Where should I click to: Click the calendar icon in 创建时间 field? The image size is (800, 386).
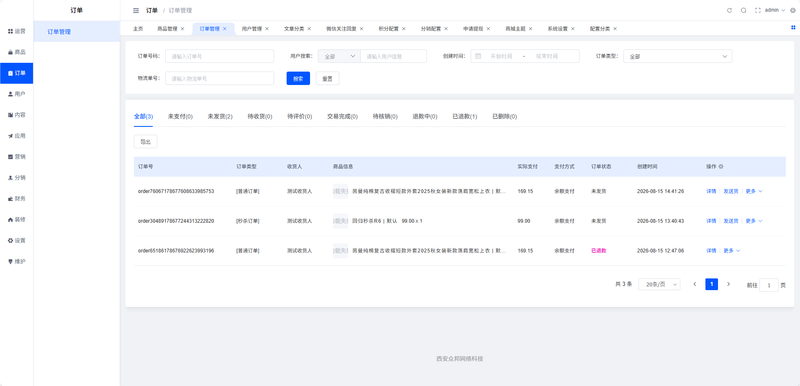tap(478, 56)
